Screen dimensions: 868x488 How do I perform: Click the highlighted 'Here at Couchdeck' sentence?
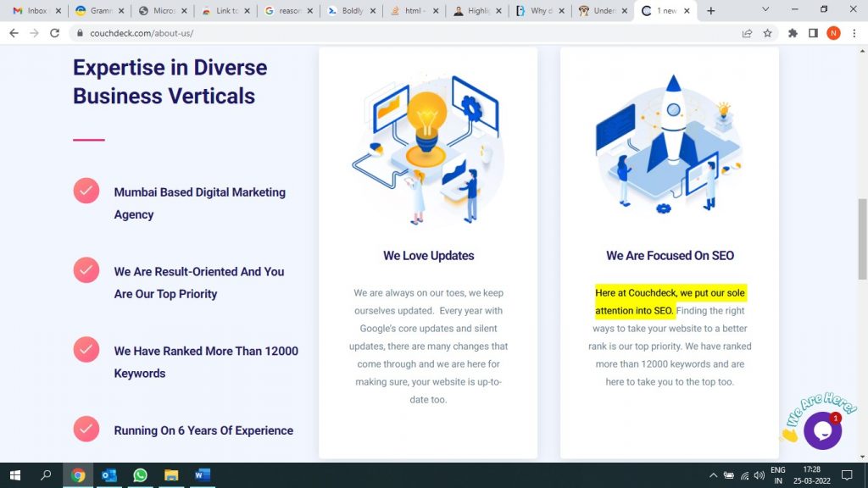pyautogui.click(x=670, y=302)
